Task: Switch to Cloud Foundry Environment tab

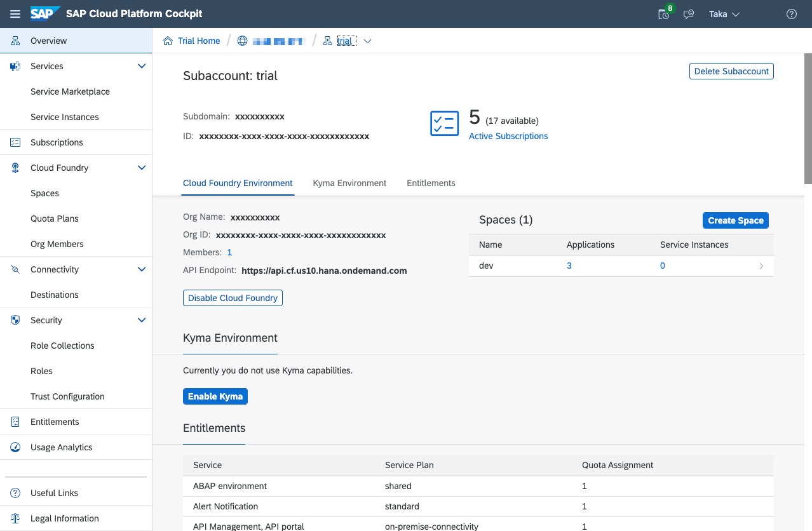Action: 238,183
